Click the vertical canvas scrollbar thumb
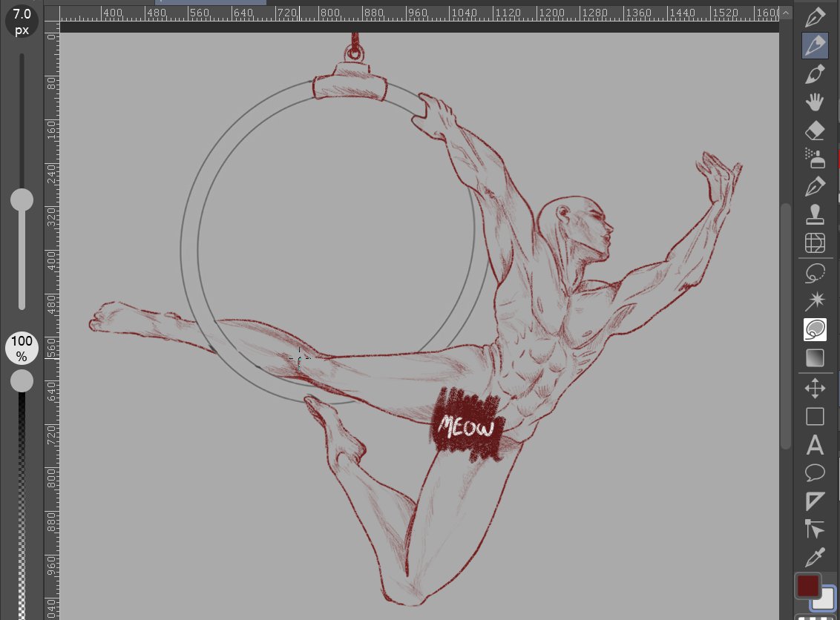Viewport: 840px width, 620px height. coord(785,326)
